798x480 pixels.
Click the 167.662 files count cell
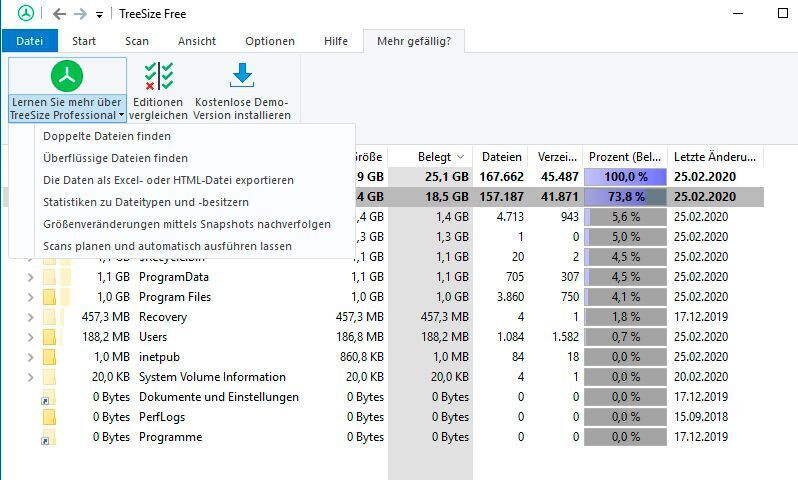[x=501, y=177]
